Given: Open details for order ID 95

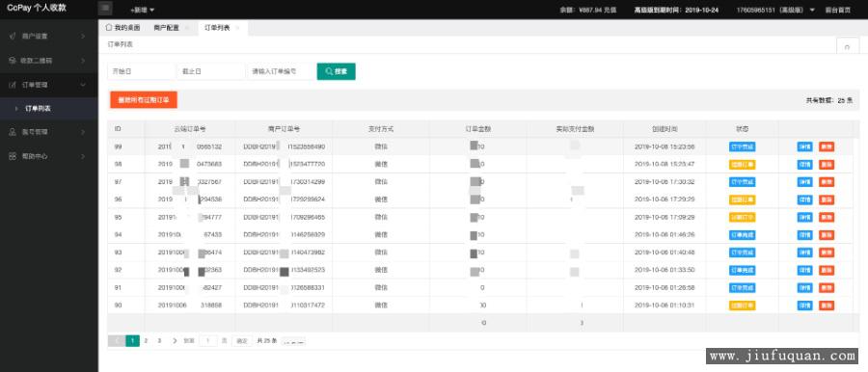Looking at the screenshot, I should 804,217.
